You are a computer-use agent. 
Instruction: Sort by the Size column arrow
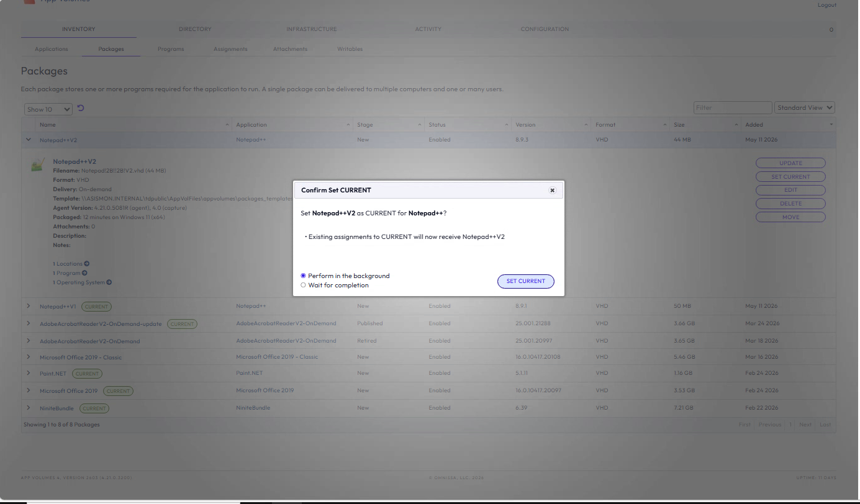coord(737,125)
